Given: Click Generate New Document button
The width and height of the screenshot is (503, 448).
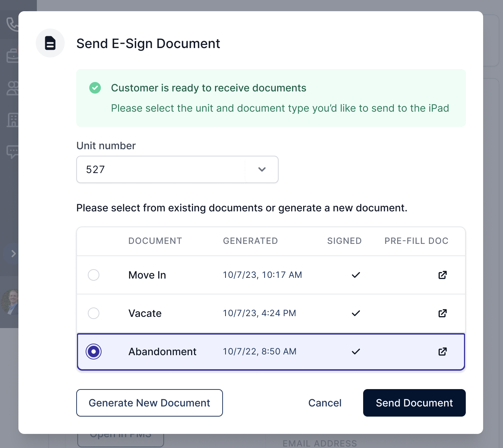Looking at the screenshot, I should [x=150, y=403].
